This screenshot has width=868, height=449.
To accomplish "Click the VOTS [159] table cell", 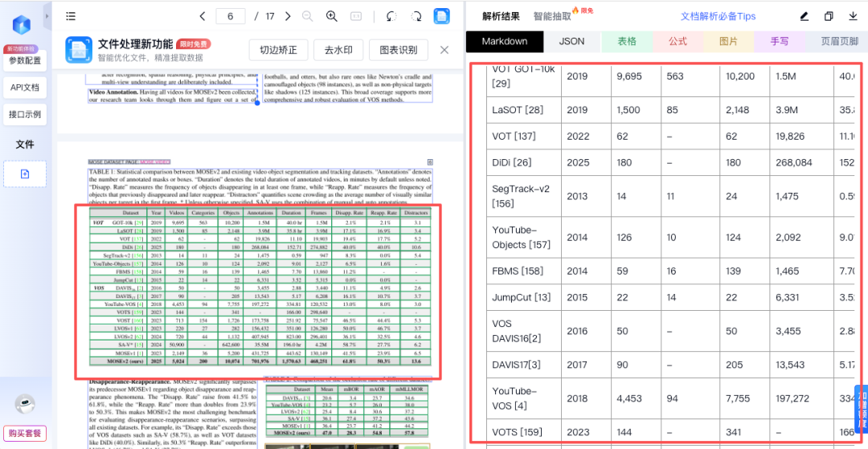I will [x=524, y=432].
